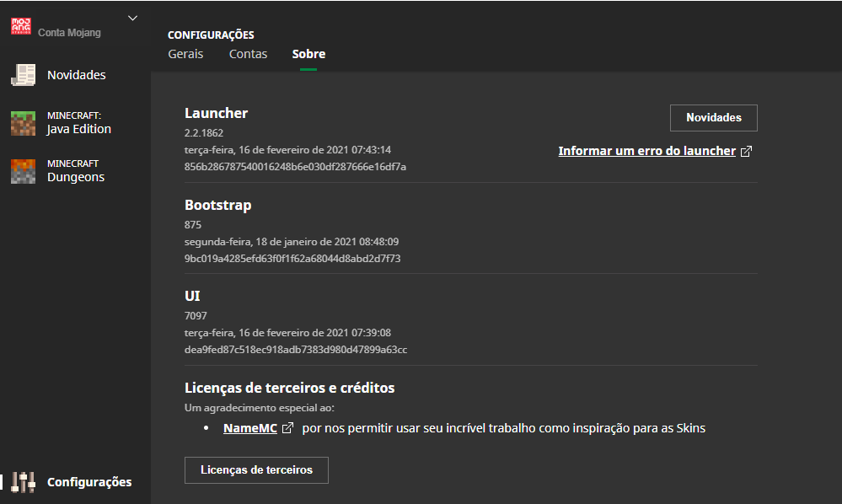The width and height of the screenshot is (842, 504).
Task: Click bootstrap date 18 de janeiro de 2021
Action: click(x=292, y=242)
